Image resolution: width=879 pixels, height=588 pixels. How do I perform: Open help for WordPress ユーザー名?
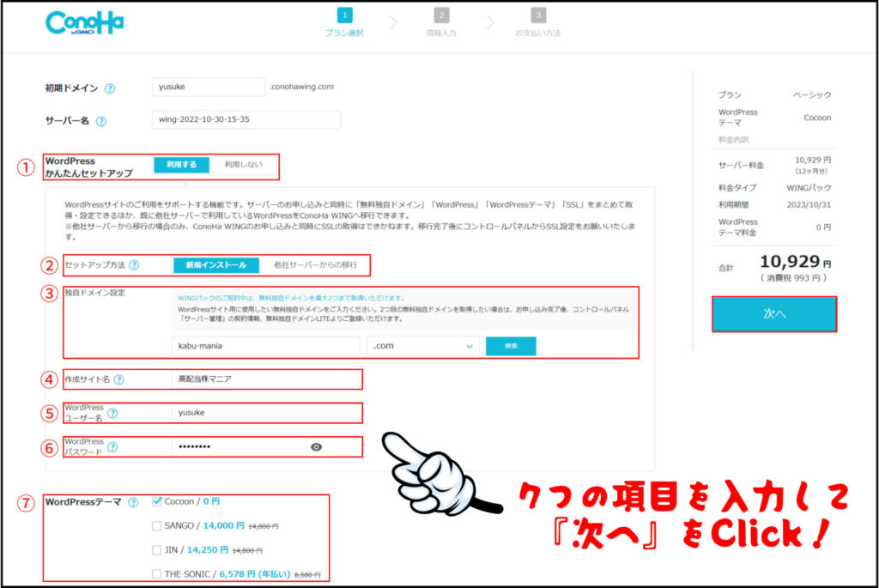coord(112,413)
